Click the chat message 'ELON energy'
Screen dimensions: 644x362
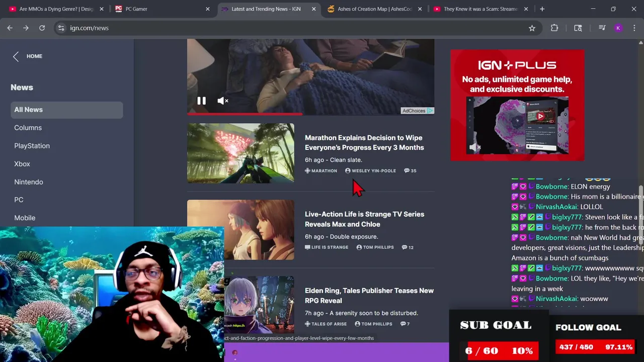coord(590,187)
